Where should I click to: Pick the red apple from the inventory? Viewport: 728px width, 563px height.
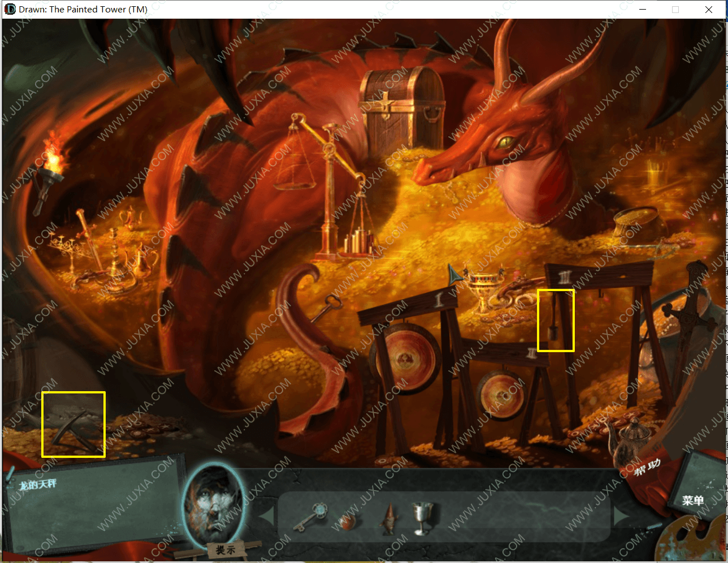[x=346, y=521]
